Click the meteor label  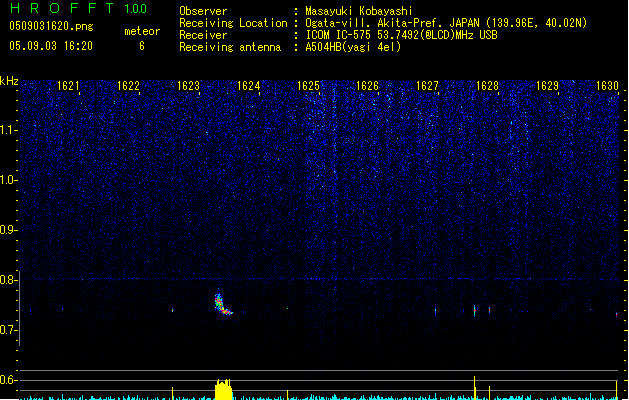[x=142, y=31]
